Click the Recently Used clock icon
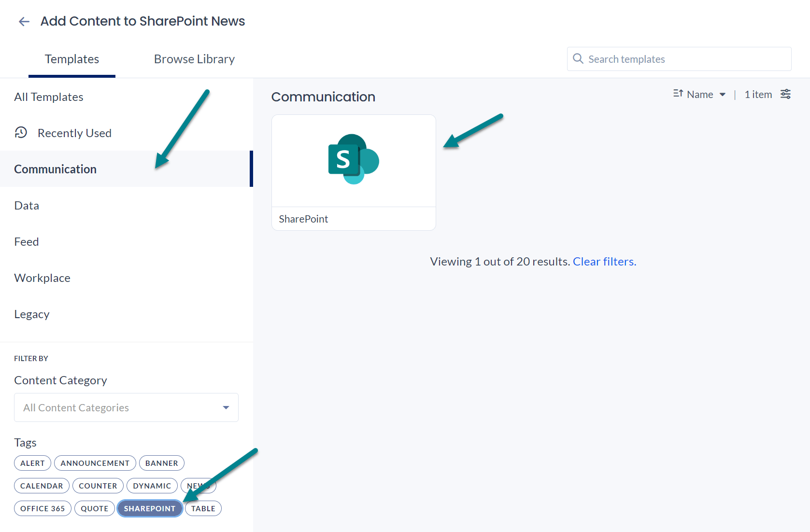This screenshot has height=532, width=810. click(x=21, y=132)
